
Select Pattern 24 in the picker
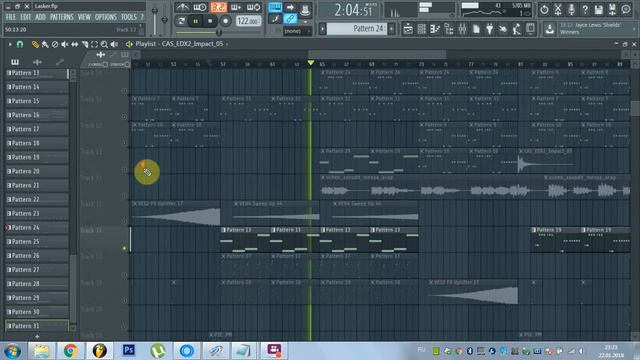point(36,227)
